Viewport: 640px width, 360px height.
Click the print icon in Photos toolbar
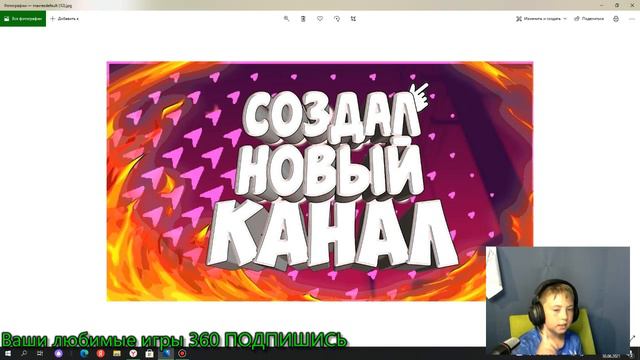(616, 19)
